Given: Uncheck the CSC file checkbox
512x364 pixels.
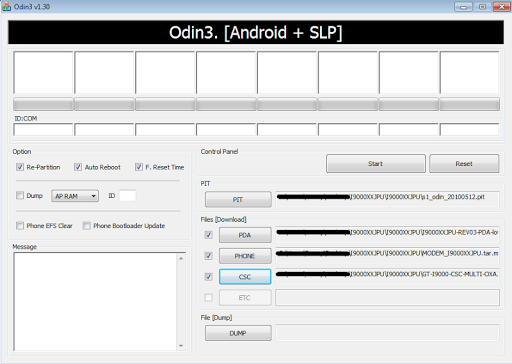Looking at the screenshot, I should point(209,276).
